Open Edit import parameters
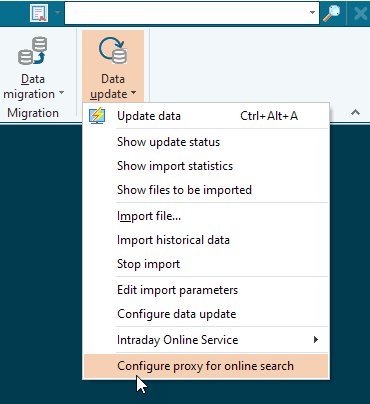The height and width of the screenshot is (404, 370). [206, 290]
